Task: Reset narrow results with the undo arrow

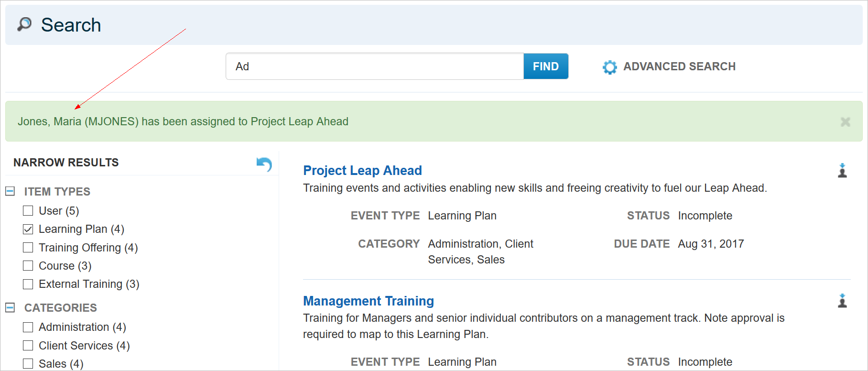Action: click(264, 164)
